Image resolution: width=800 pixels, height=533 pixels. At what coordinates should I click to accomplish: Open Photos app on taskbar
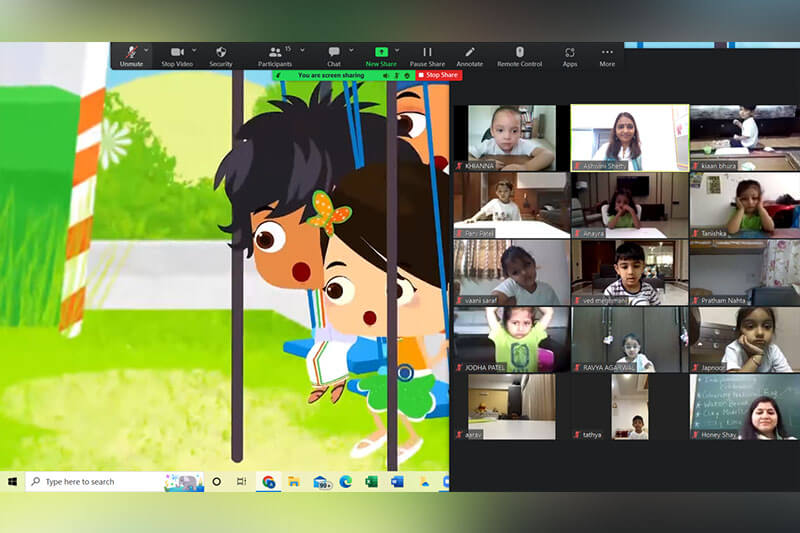(424, 481)
